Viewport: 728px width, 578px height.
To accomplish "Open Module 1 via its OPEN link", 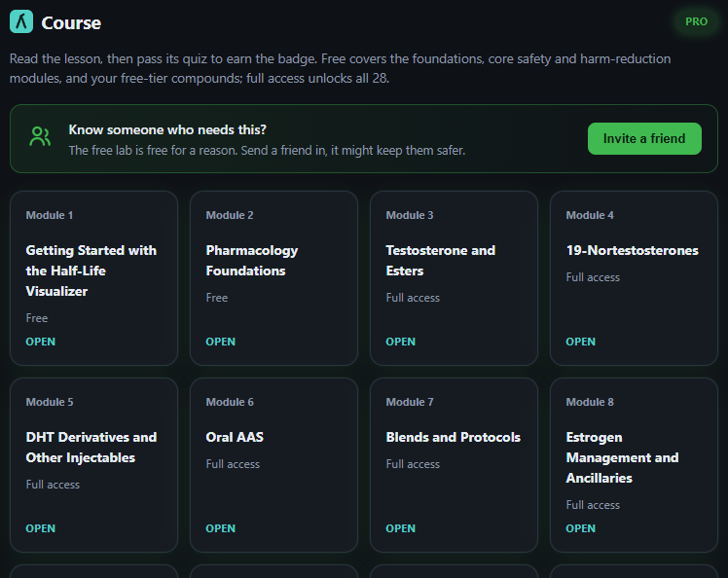I will coord(41,342).
